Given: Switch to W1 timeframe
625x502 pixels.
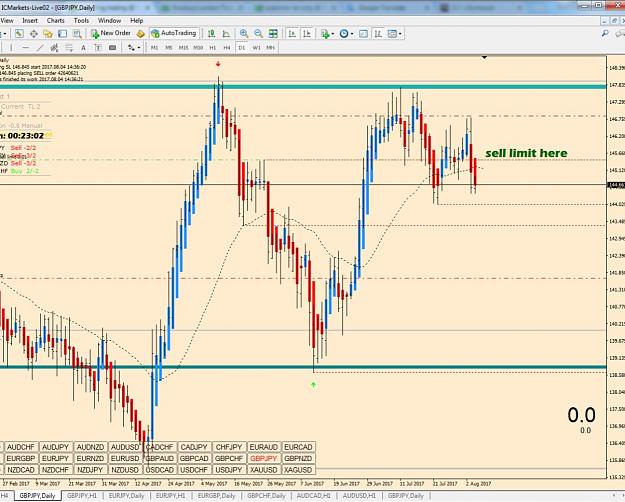Looking at the screenshot, I should (256, 48).
